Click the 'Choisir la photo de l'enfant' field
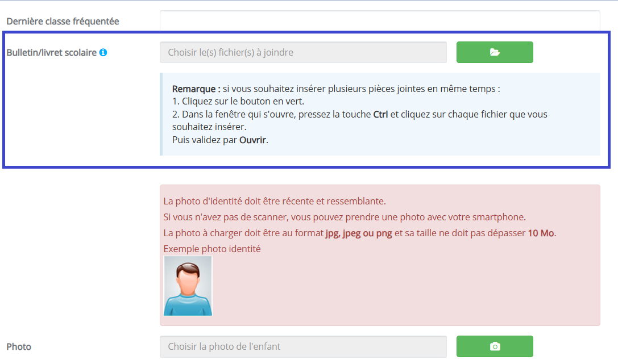Image resolution: width=618 pixels, height=364 pixels. (303, 347)
